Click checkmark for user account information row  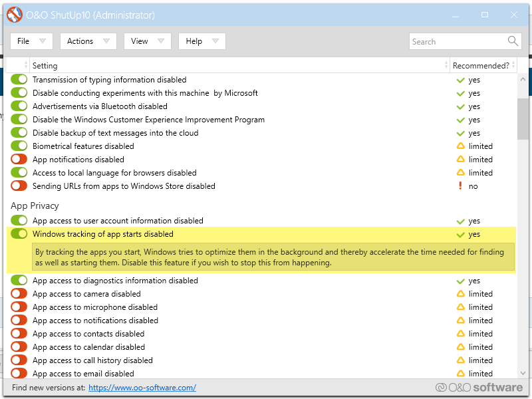coord(460,221)
